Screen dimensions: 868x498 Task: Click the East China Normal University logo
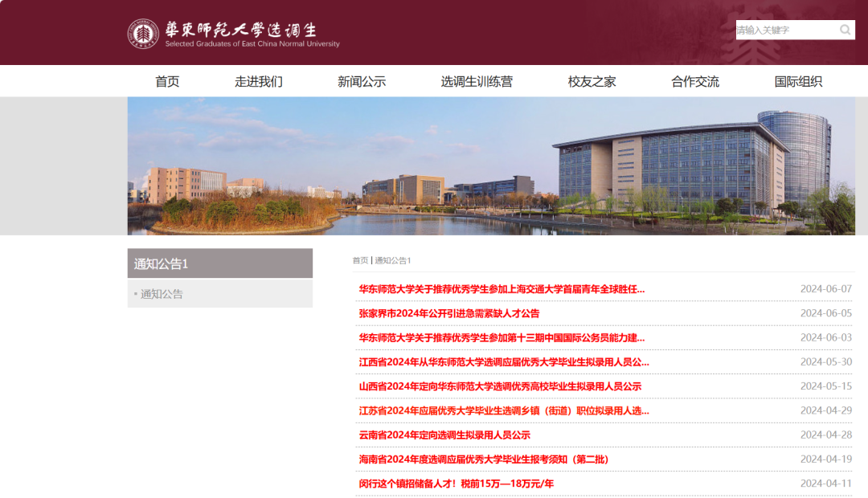tap(143, 33)
